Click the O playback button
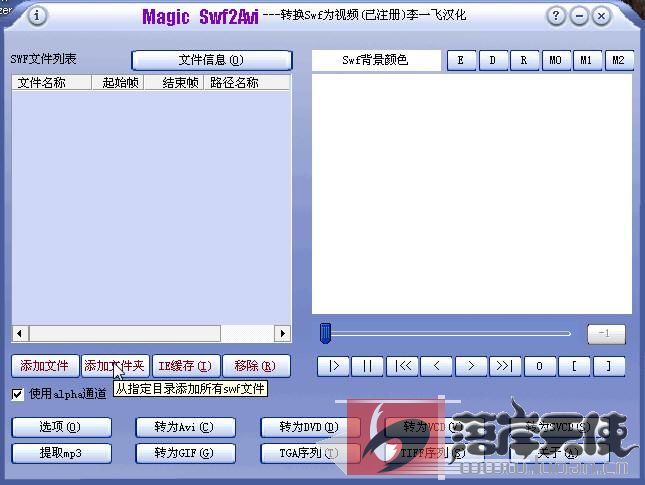This screenshot has width=645, height=485. click(540, 366)
